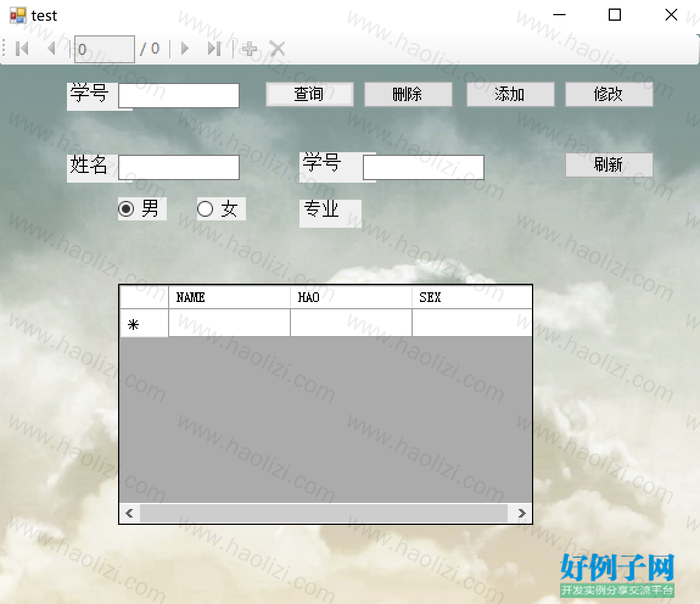Focus the 姓名 text field
700x604 pixels.
(x=178, y=167)
